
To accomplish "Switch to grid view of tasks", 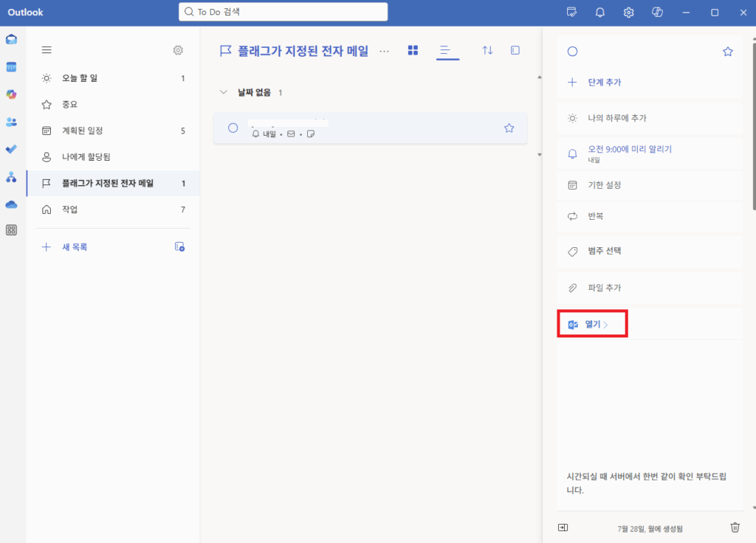I will [413, 50].
